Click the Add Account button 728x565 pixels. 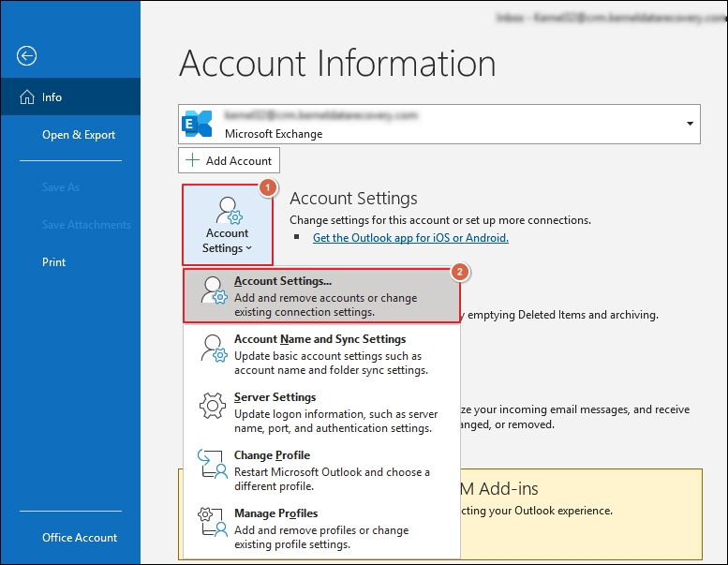point(229,160)
